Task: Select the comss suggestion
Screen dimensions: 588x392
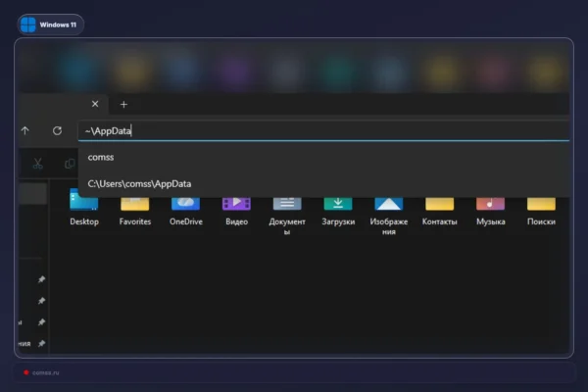Action: click(323, 157)
